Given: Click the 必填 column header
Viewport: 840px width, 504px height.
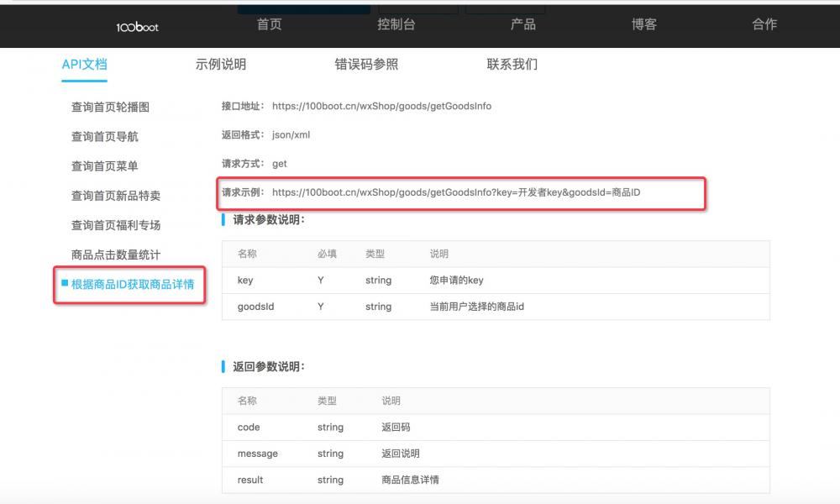Looking at the screenshot, I should click(x=327, y=254).
